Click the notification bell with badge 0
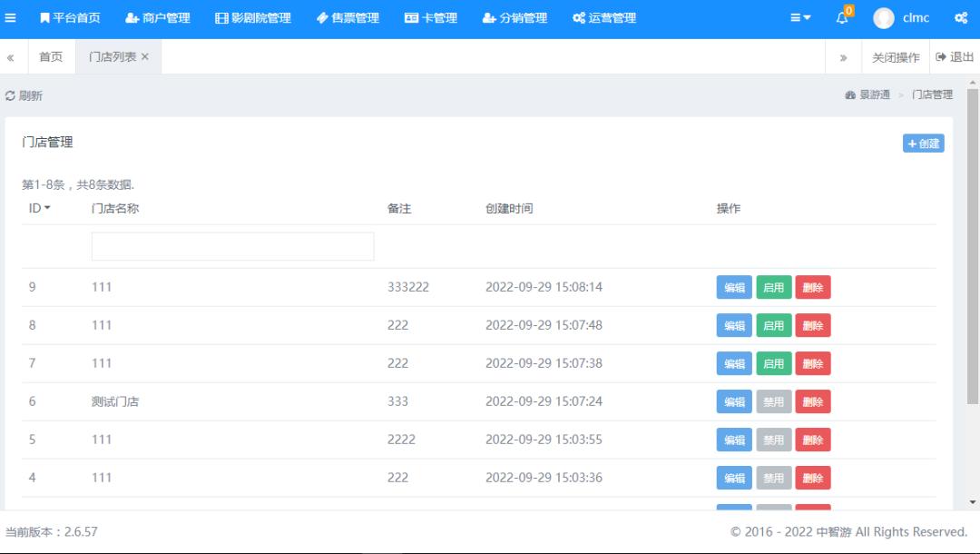The image size is (980, 554). tap(840, 17)
